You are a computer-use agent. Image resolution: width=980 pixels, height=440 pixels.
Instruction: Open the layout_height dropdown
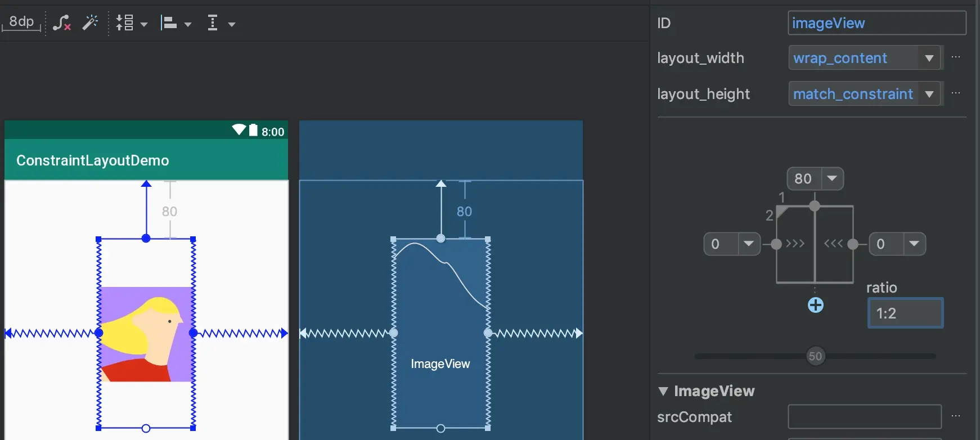pos(929,94)
